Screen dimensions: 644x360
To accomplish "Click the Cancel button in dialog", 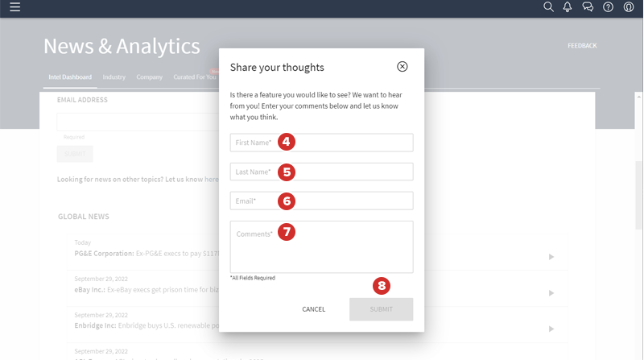I will coord(314,309).
